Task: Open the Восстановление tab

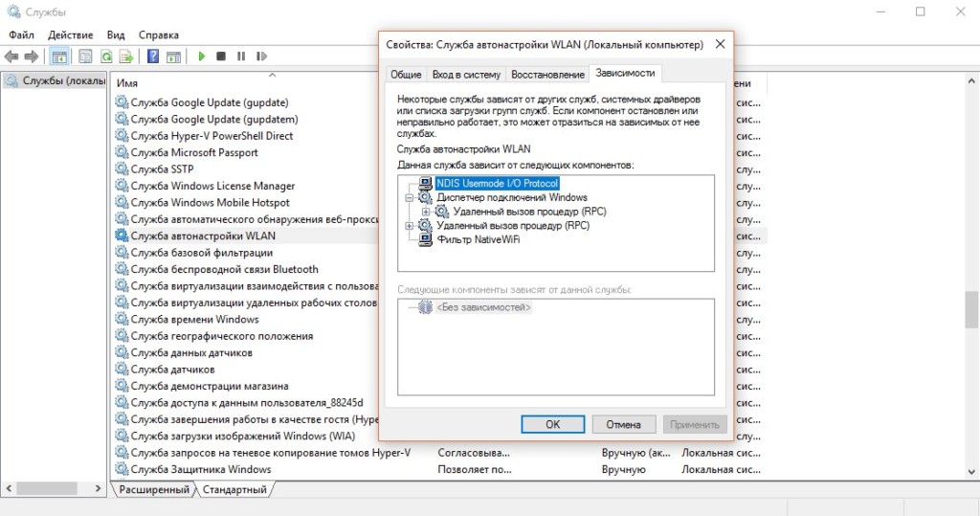Action: 547,75
